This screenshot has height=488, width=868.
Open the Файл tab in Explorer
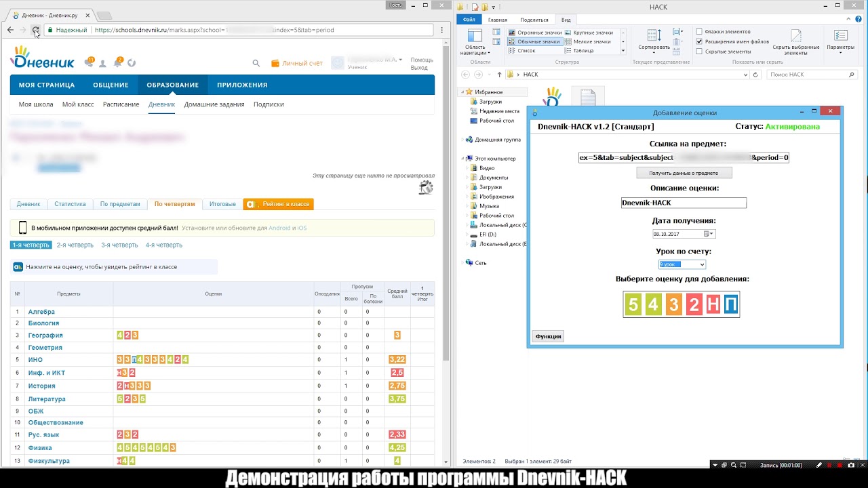pyautogui.click(x=469, y=20)
